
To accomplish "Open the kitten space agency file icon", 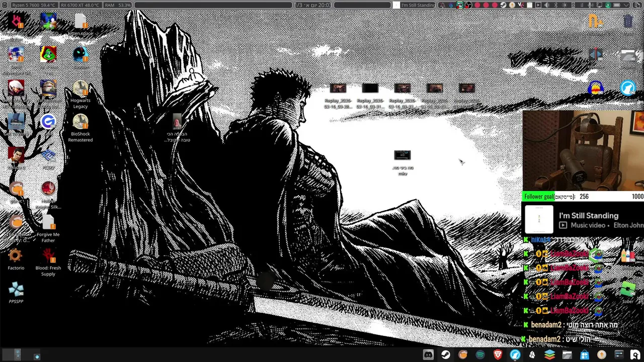I will 80,21.
